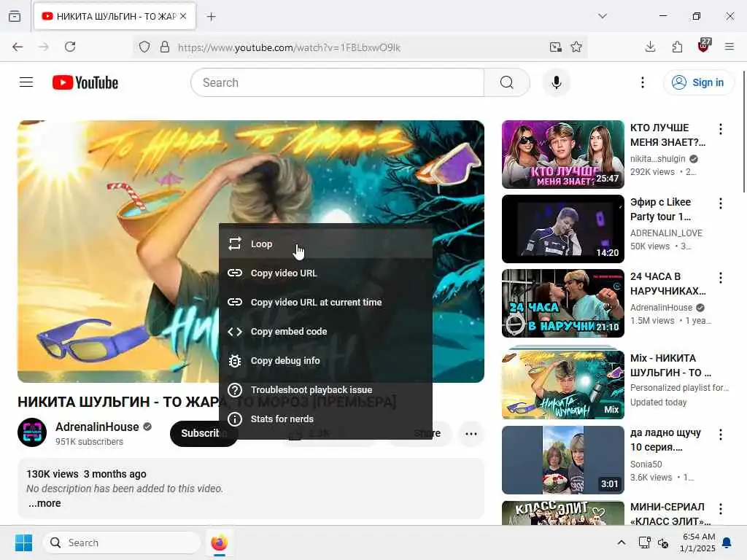The height and width of the screenshot is (560, 747).
Task: Click the Loop arrows icon
Action: click(235, 244)
